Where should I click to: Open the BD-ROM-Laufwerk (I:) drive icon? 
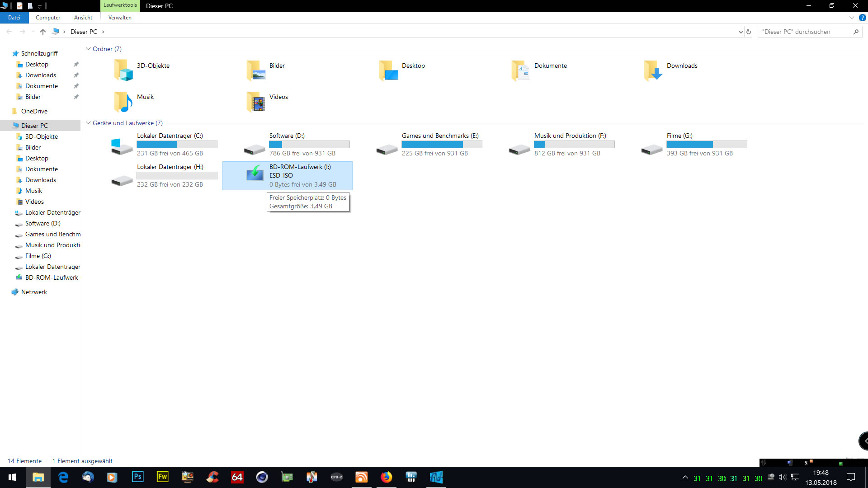tap(255, 174)
